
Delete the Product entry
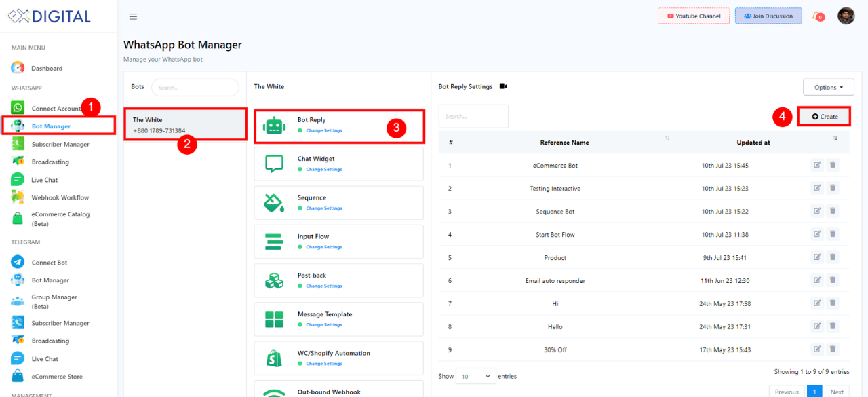pyautogui.click(x=833, y=257)
